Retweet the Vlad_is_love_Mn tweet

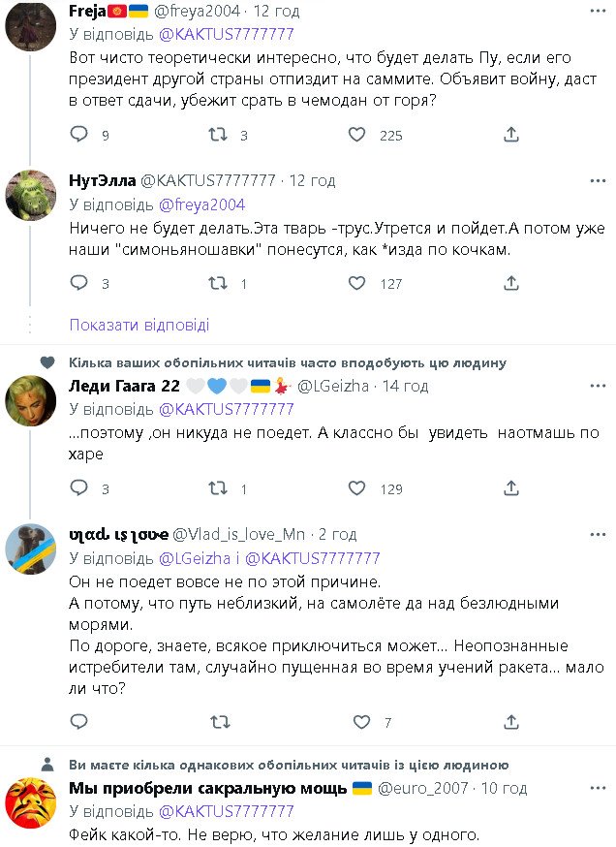(219, 722)
